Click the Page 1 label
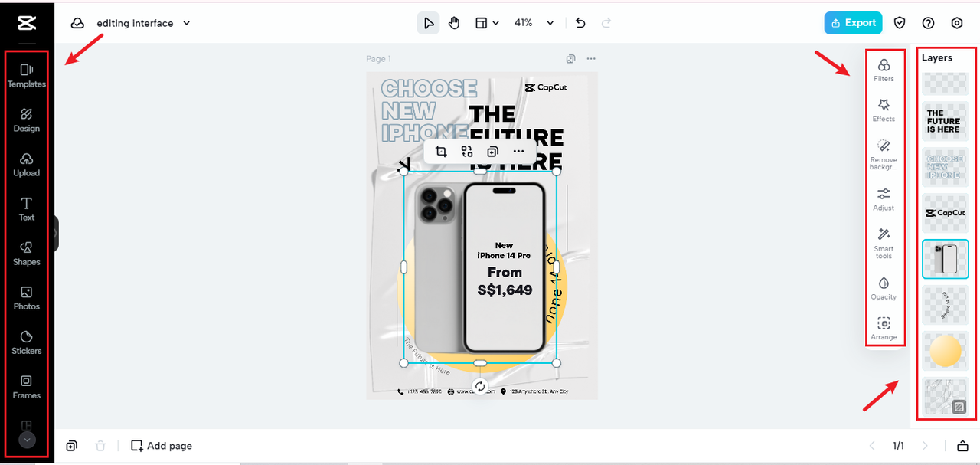The image size is (980, 465). coord(378,59)
